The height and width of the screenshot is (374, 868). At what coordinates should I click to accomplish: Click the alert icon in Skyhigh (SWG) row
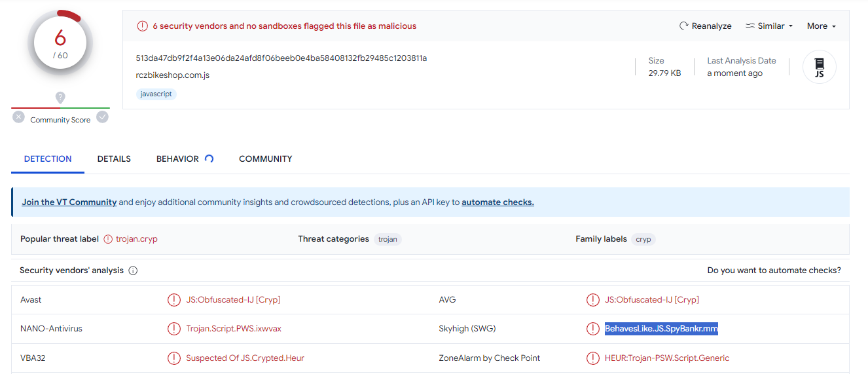[592, 329]
